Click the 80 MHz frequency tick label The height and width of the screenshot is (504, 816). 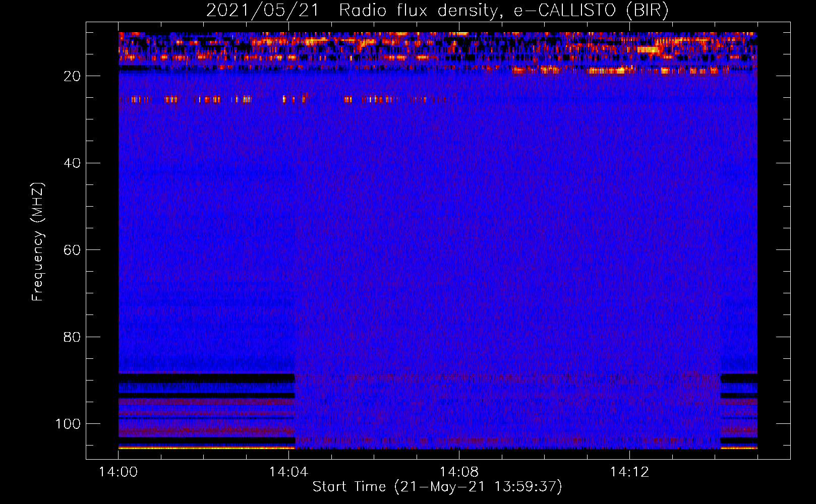(x=72, y=337)
